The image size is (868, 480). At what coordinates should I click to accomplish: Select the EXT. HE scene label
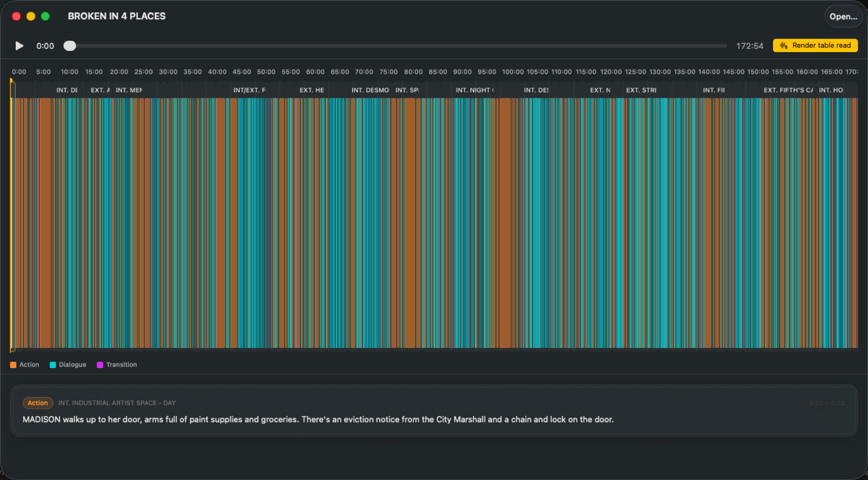[x=312, y=90]
